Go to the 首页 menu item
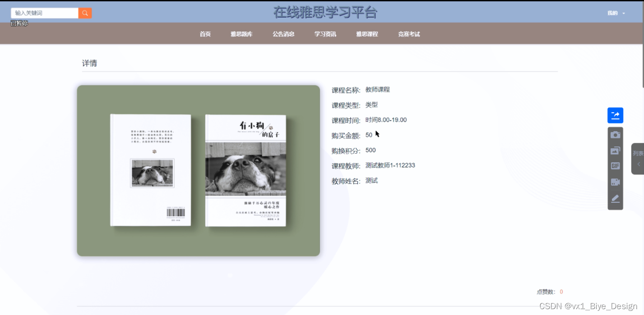The height and width of the screenshot is (315, 644). pyautogui.click(x=205, y=34)
